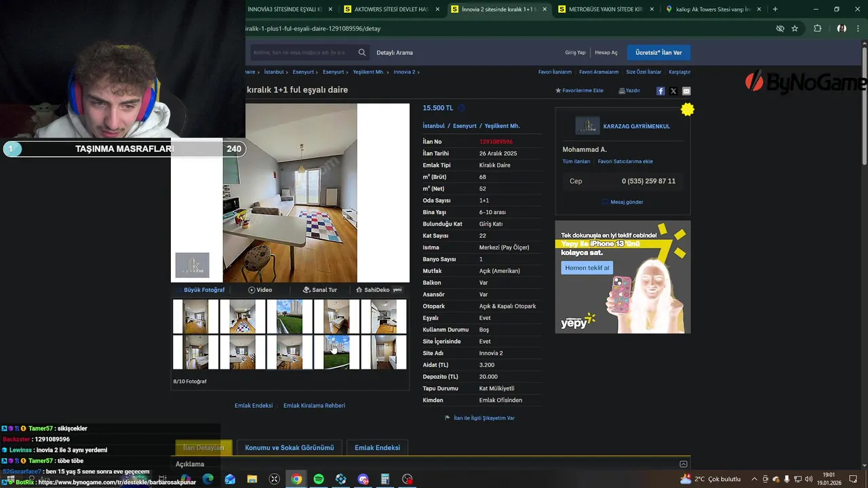Select the first photo thumbnail

coord(195,317)
